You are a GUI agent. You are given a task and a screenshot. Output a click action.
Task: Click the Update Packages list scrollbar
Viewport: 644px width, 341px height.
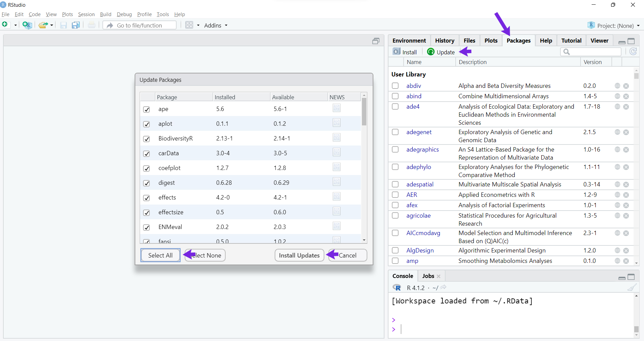364,112
